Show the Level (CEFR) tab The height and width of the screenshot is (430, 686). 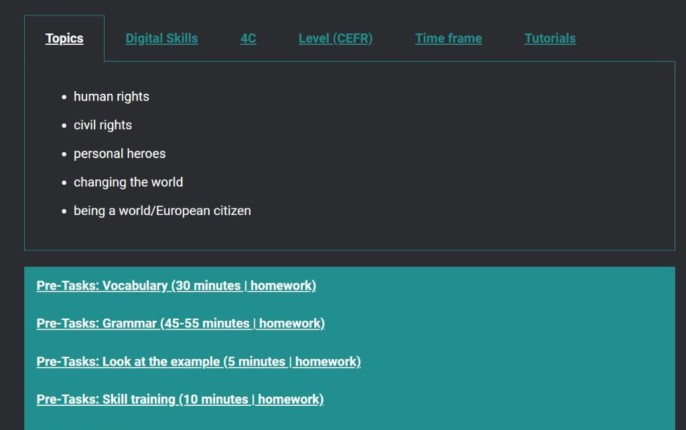tap(335, 39)
